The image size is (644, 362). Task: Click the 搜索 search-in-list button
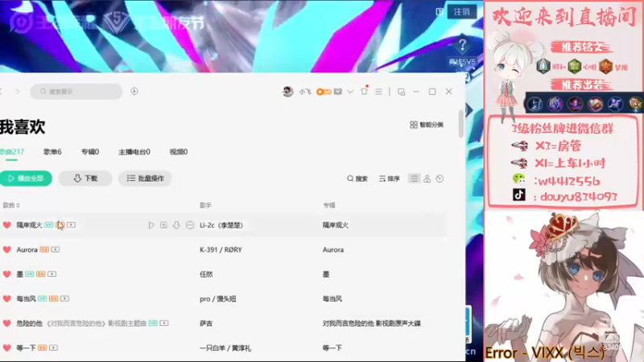point(357,179)
